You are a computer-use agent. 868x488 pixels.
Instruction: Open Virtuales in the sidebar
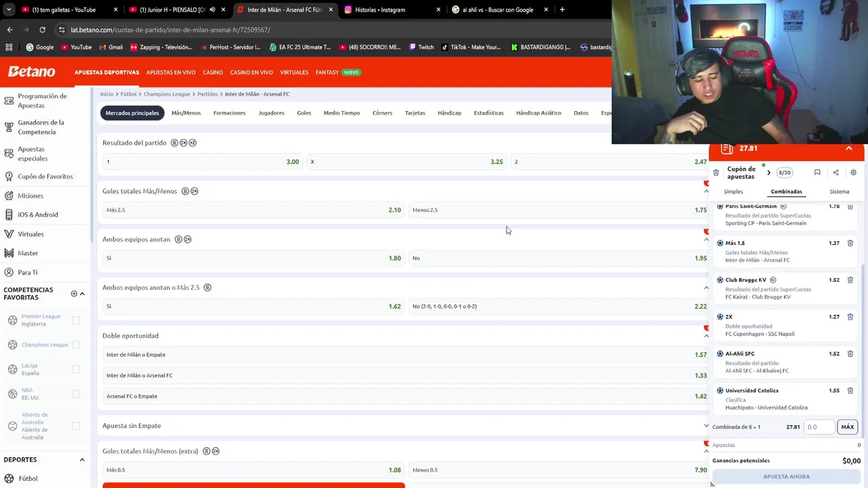tap(31, 234)
